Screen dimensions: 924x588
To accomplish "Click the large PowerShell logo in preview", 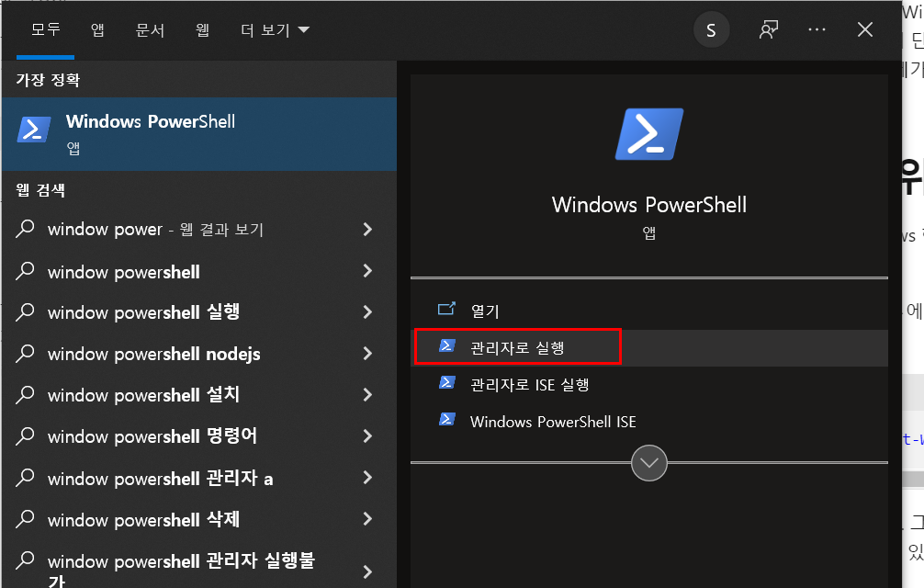I will point(649,134).
